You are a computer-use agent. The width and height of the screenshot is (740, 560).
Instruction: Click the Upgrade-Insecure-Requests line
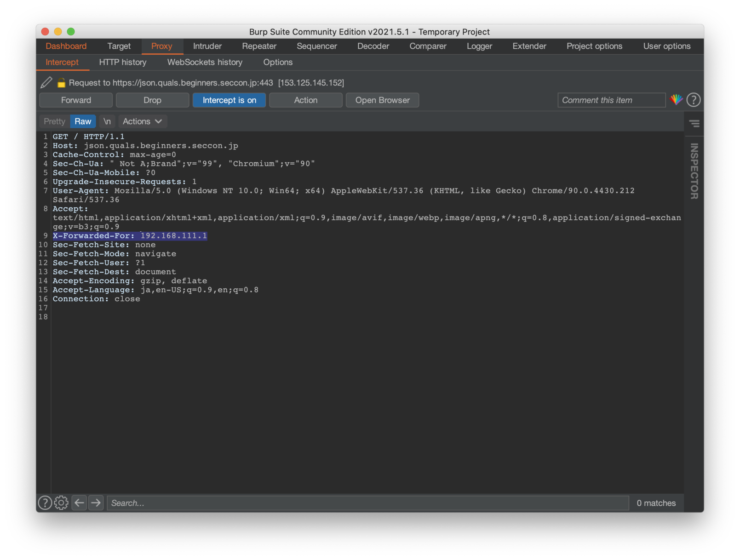click(x=125, y=182)
